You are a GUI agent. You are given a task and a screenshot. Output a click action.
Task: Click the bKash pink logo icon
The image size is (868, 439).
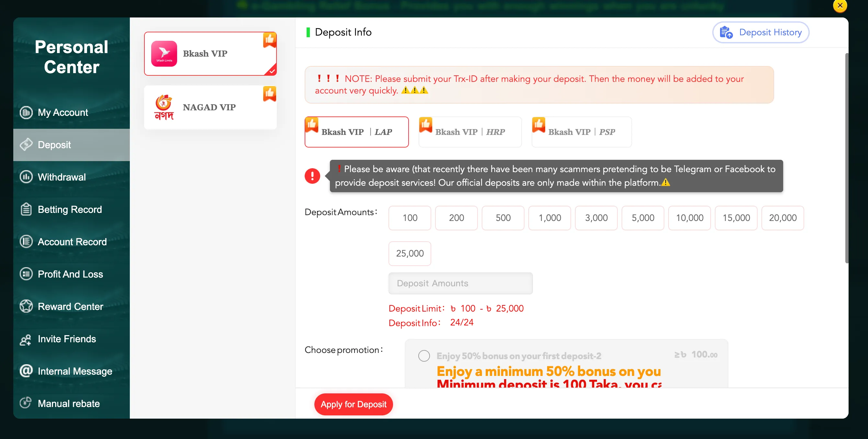click(x=164, y=53)
